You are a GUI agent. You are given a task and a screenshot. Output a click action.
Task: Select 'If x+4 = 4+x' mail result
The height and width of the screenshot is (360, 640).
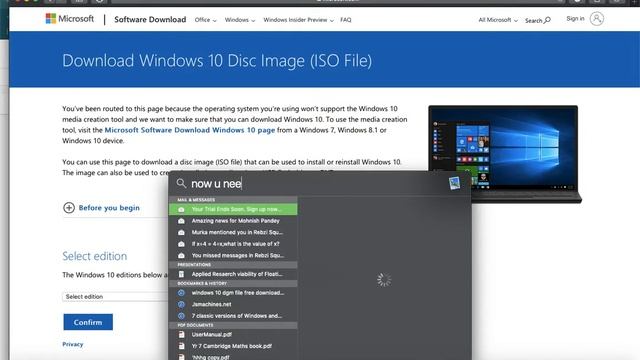233,244
